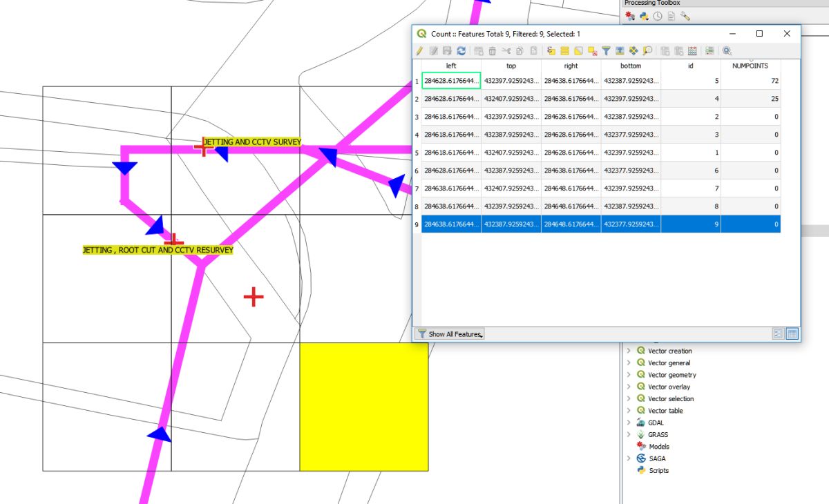This screenshot has height=504, width=829.
Task: Click JETTING, ROOT CUT AND CCTV RESURVEY label
Action: pos(158,250)
